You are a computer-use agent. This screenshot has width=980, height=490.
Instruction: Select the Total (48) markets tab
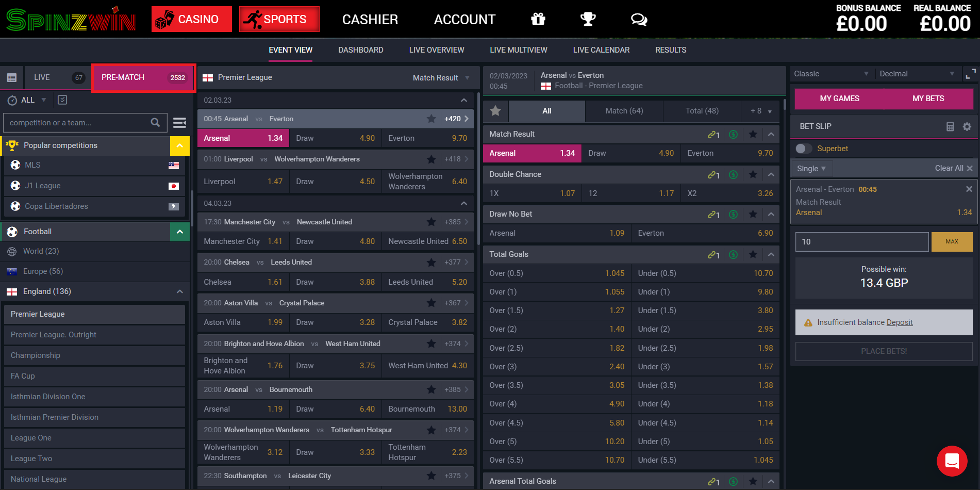pos(702,111)
